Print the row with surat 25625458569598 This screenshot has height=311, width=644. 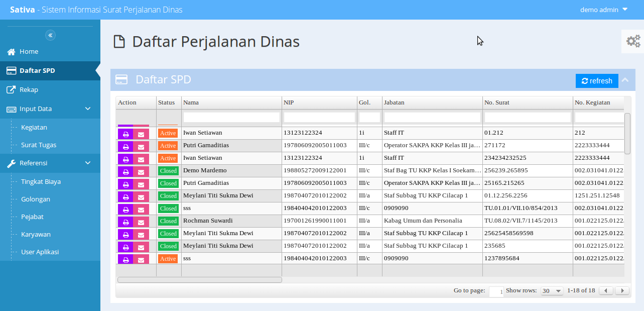pyautogui.click(x=125, y=234)
